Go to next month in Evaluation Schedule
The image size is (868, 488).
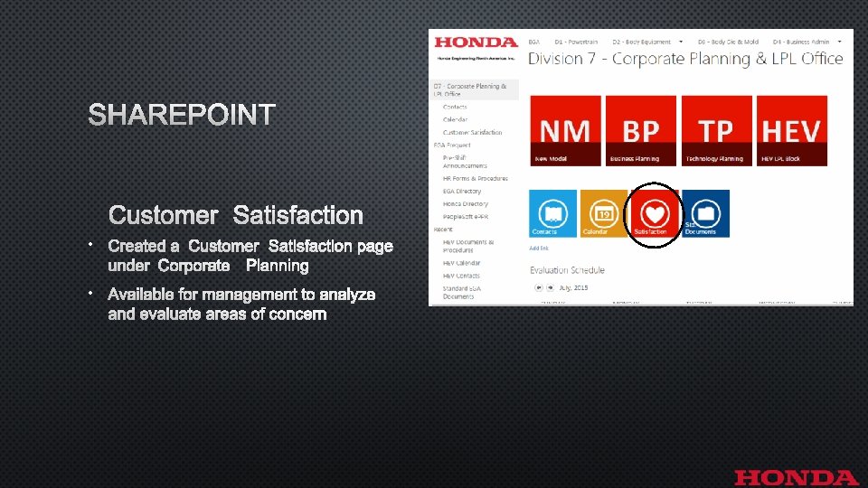click(x=551, y=287)
